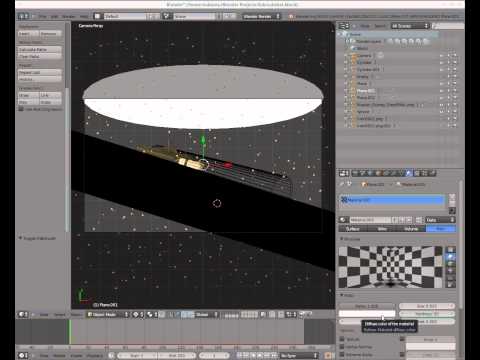Collapse the Halo panel triangle
480x360 pixels.
coord(342,295)
